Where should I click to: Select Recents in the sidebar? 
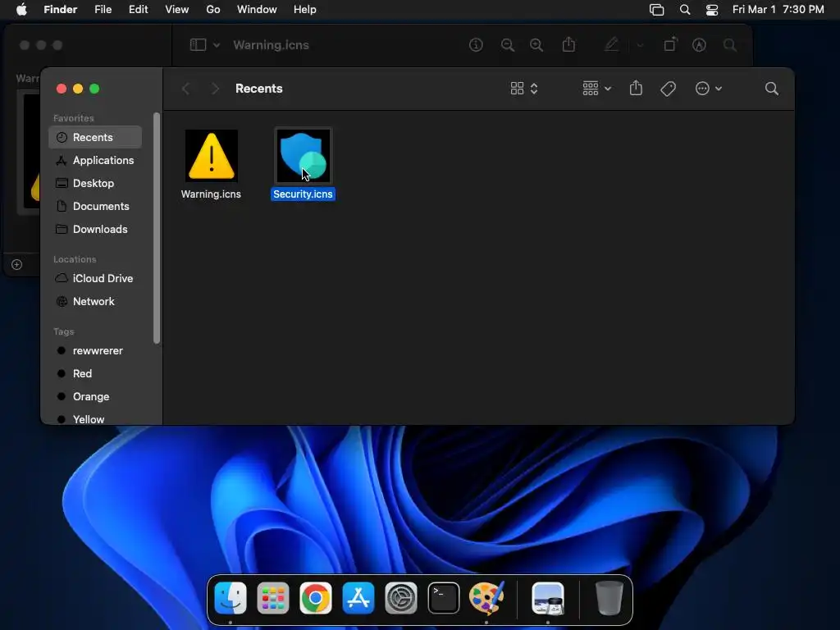tap(95, 137)
